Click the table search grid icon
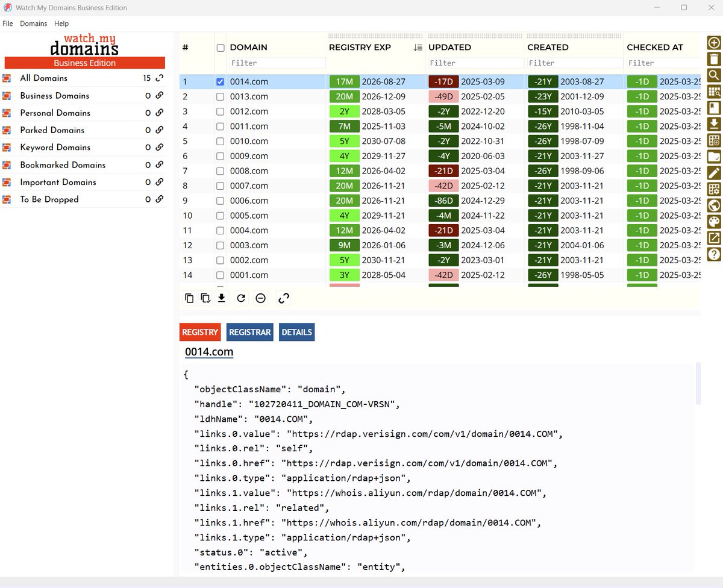723x588 pixels. [x=714, y=92]
